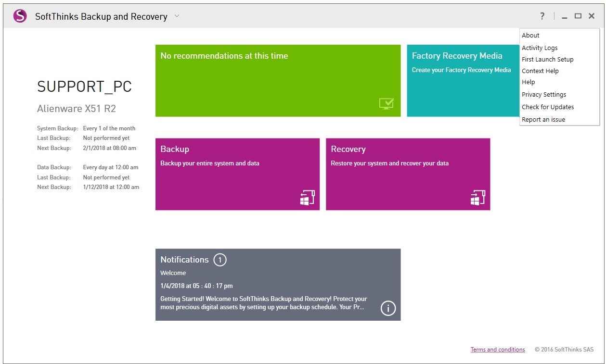Screen dimensions: 606x364
Task: Choose First Launch Setup menu entry
Action: tap(559, 59)
